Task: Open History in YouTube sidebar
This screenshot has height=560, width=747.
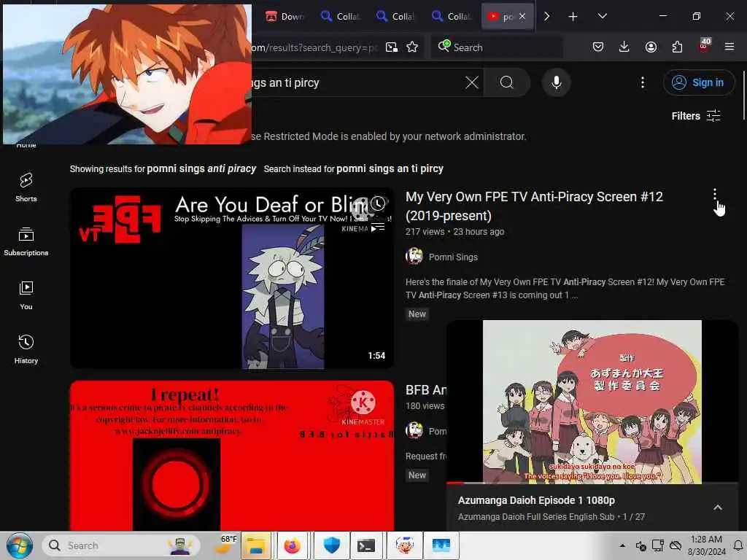Action: [x=26, y=349]
